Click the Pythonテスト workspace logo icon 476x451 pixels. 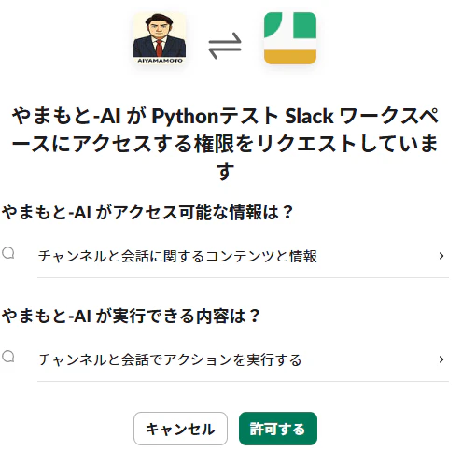point(290,38)
